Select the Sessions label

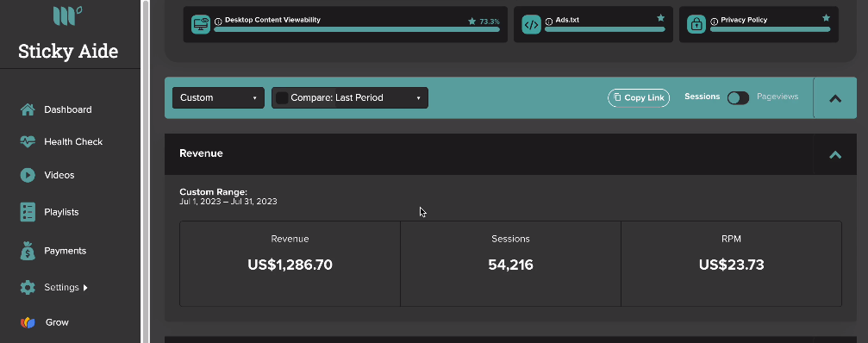click(x=702, y=97)
